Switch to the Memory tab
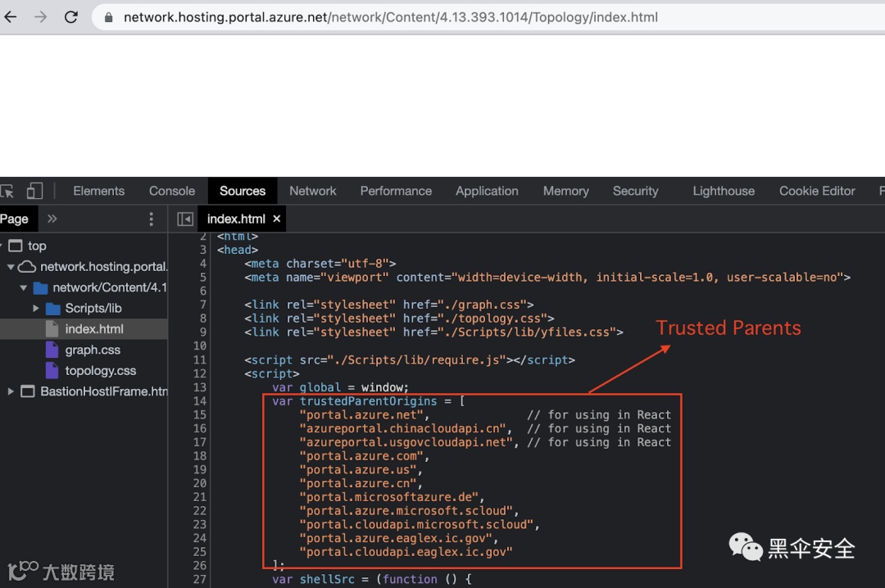Viewport: 885px width, 588px height. [566, 192]
